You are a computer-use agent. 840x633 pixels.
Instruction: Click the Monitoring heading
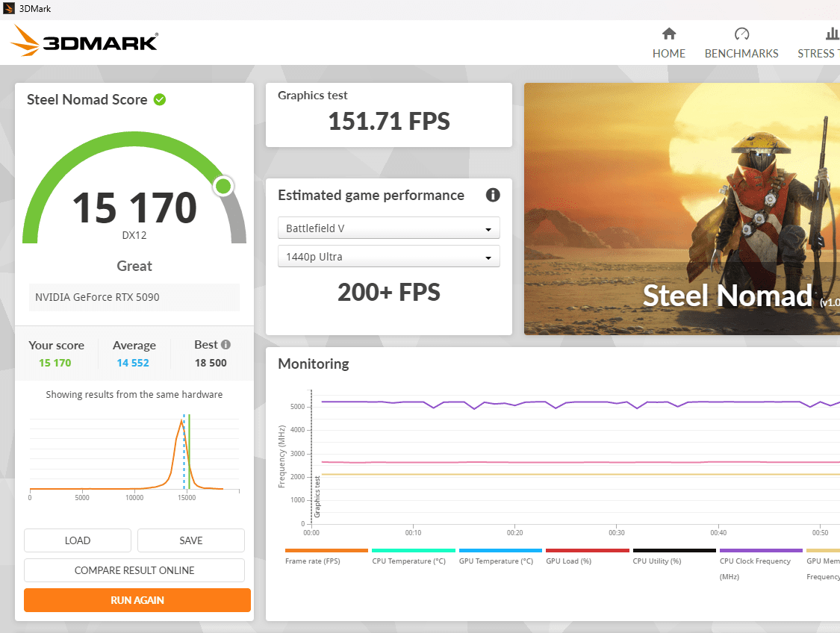tap(314, 364)
